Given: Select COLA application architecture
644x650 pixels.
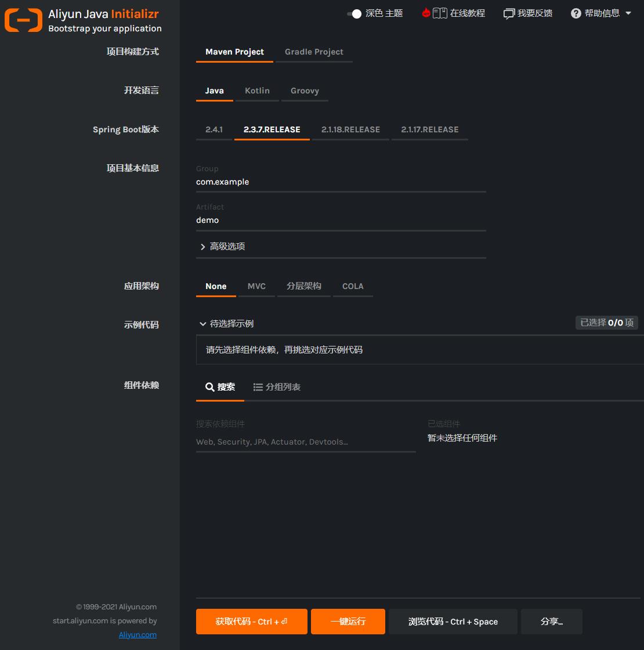Looking at the screenshot, I should (353, 287).
